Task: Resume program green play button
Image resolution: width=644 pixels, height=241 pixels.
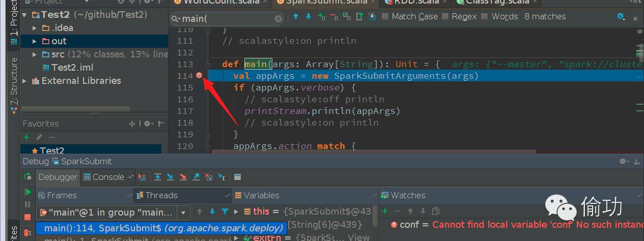Action: coord(27,192)
